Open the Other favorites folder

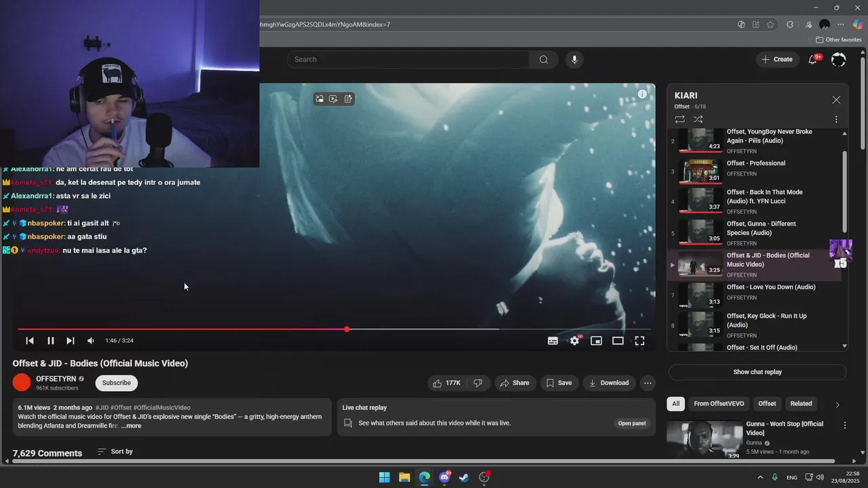click(838, 40)
